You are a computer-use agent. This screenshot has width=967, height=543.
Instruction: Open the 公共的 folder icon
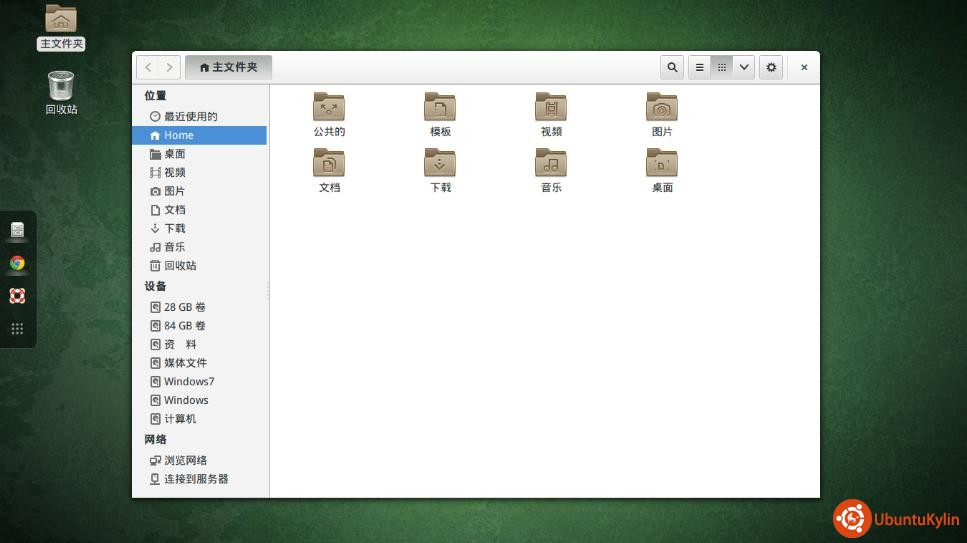click(329, 107)
